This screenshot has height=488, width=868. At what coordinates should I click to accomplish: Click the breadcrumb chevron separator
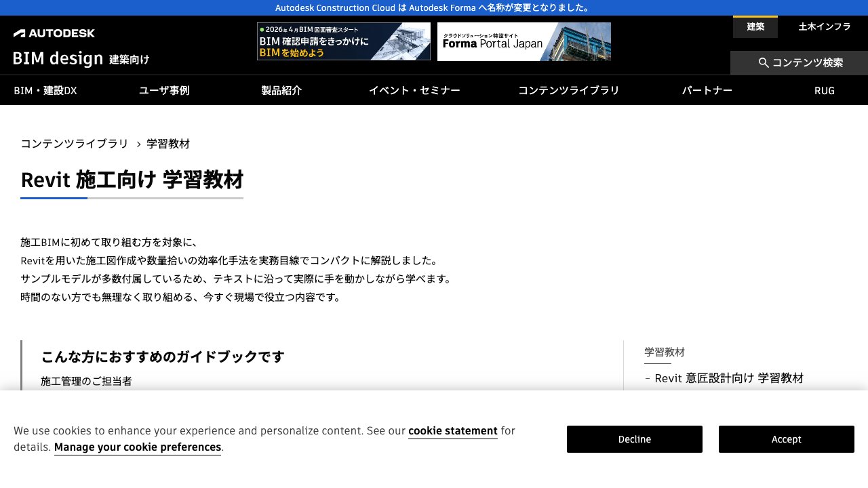coord(138,144)
